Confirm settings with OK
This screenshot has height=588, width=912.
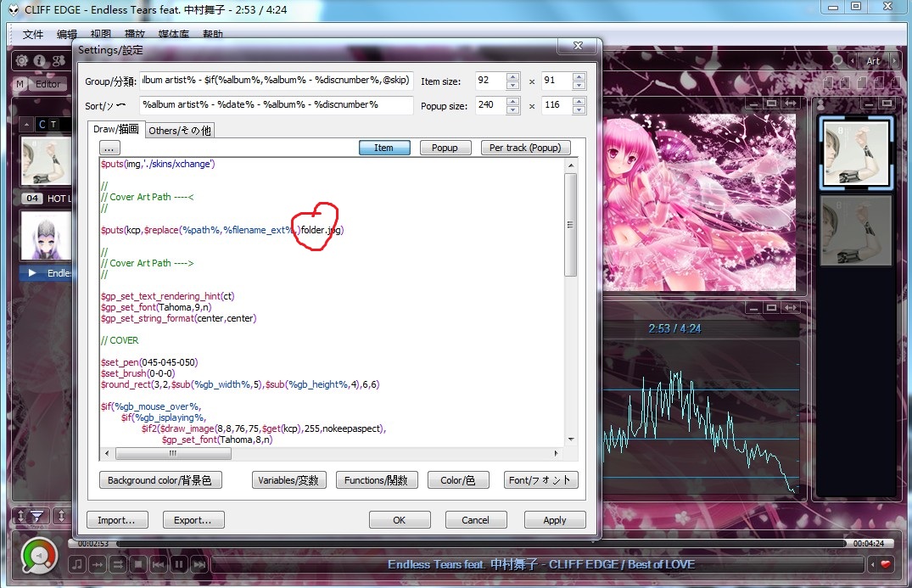400,520
